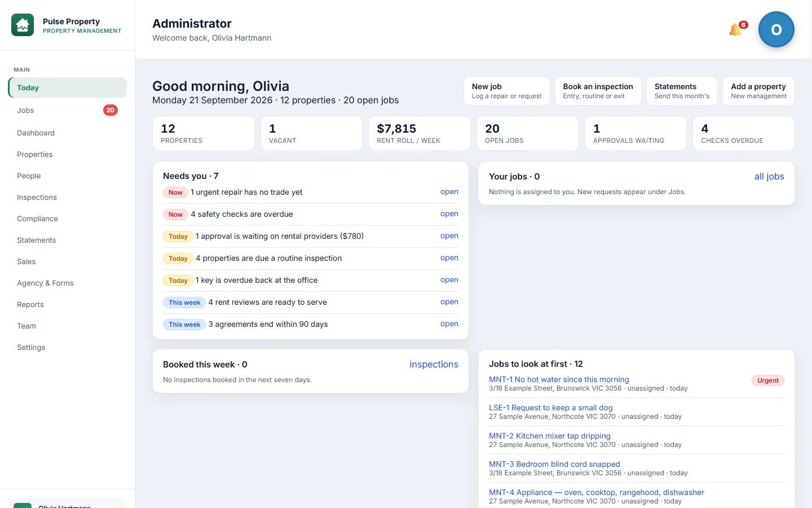Image resolution: width=812 pixels, height=508 pixels.
Task: Click the Pulse Property house logo icon
Action: 23,25
